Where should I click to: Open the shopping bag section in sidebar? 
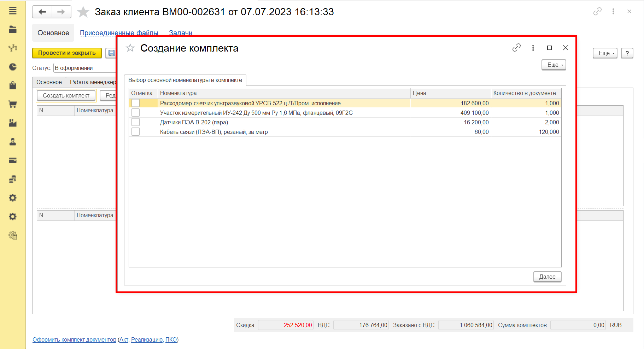13,85
